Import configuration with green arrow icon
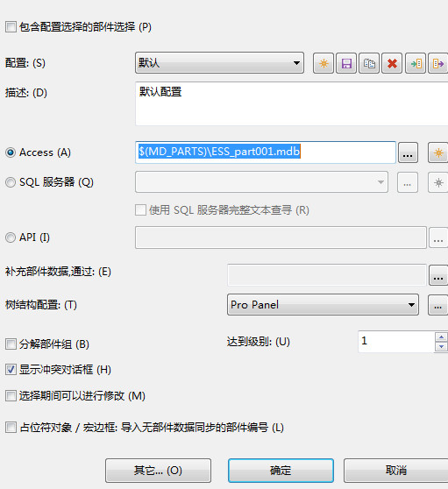This screenshot has width=448, height=489. tap(416, 63)
